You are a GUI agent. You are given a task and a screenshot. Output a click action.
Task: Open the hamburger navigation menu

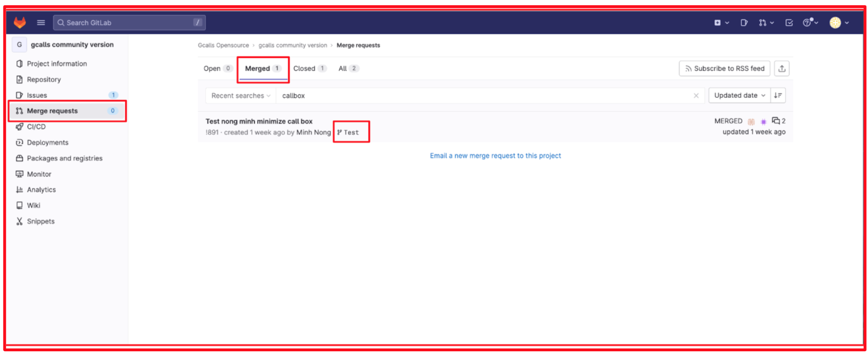[x=41, y=22]
